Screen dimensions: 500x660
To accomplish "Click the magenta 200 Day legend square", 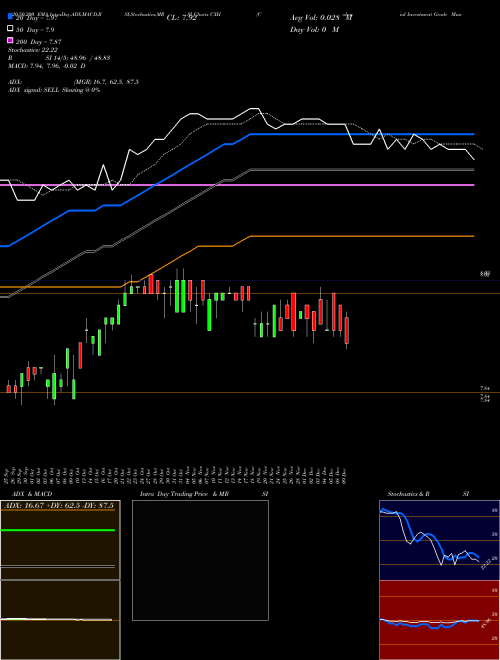I will [x=10, y=40].
